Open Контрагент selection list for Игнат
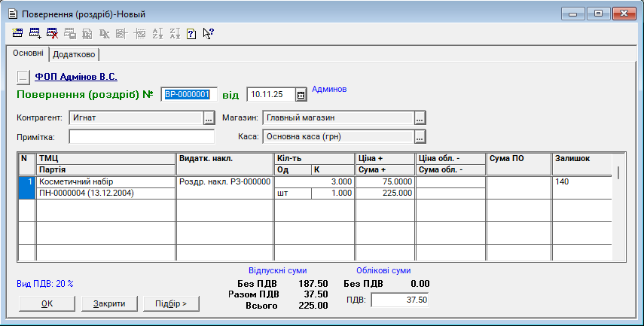Screen dimensions: 644x326 [209, 117]
